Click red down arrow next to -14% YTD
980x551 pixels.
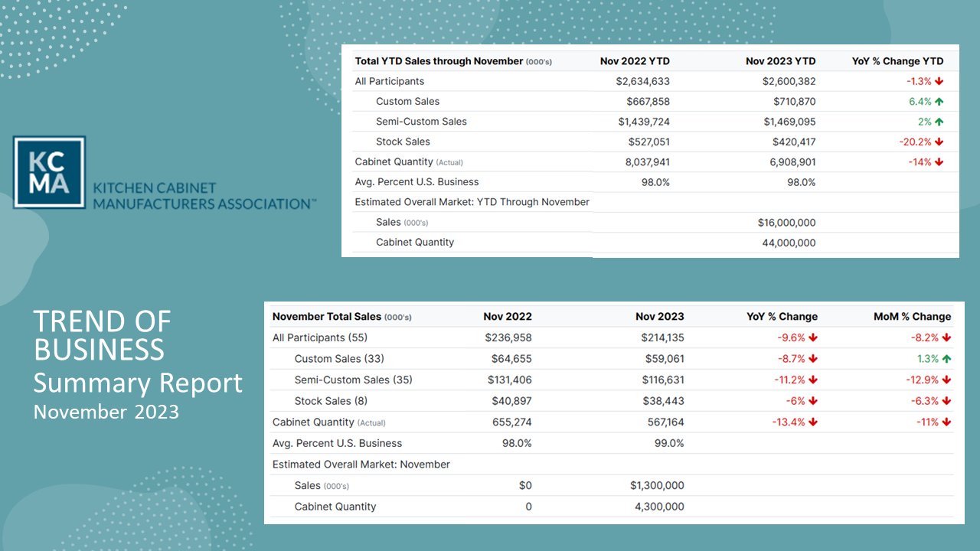[939, 162]
